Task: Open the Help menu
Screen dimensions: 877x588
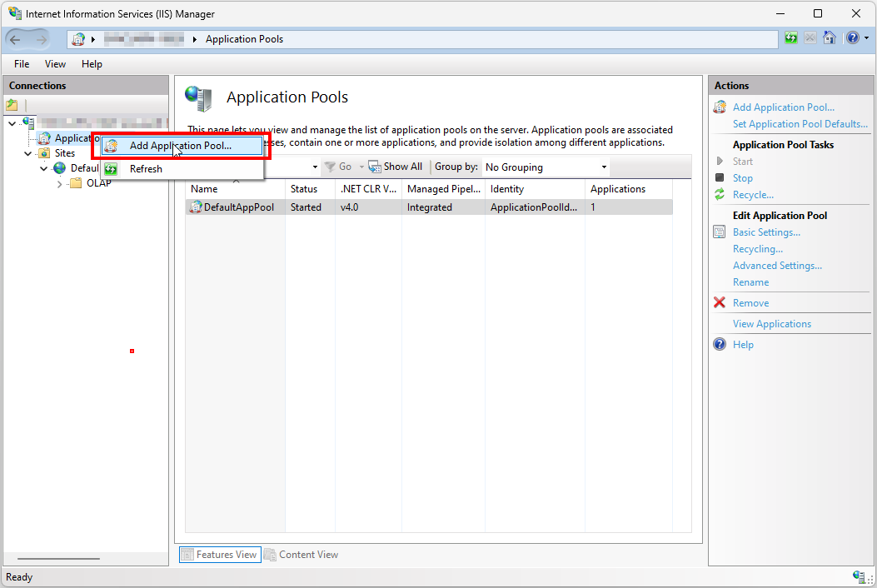Action: coord(92,64)
